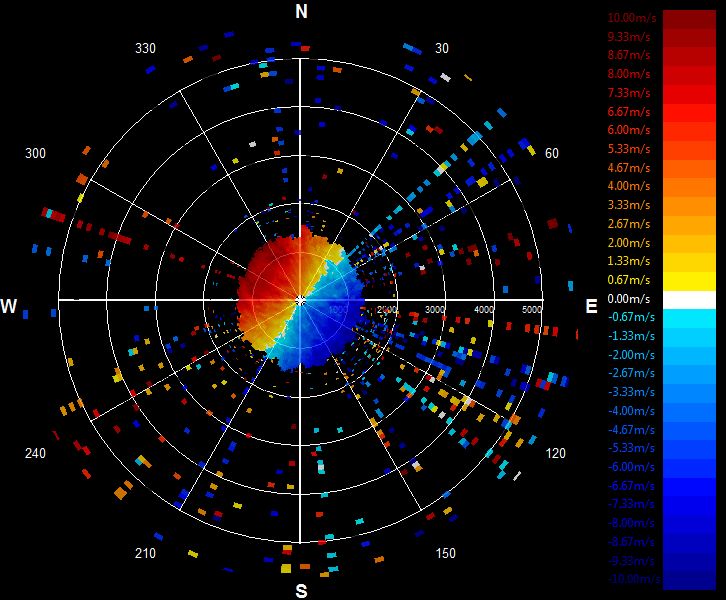This screenshot has width=726, height=600.
Task: Click the 0.67m/s legend label
Action: click(x=629, y=280)
